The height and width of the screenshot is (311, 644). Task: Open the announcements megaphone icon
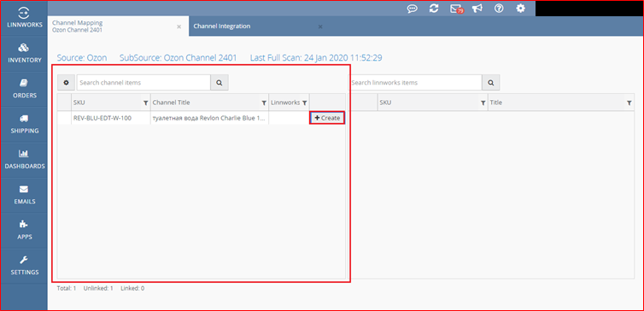[x=477, y=9]
